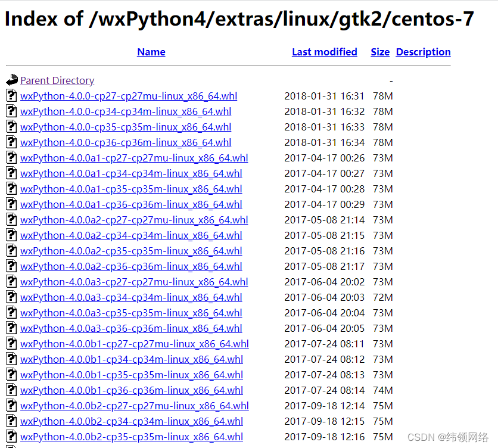The image size is (498, 448).
Task: Click file icon beside wxPython-4.0.0-cp36-cp36m wheel
Action: click(x=11, y=142)
